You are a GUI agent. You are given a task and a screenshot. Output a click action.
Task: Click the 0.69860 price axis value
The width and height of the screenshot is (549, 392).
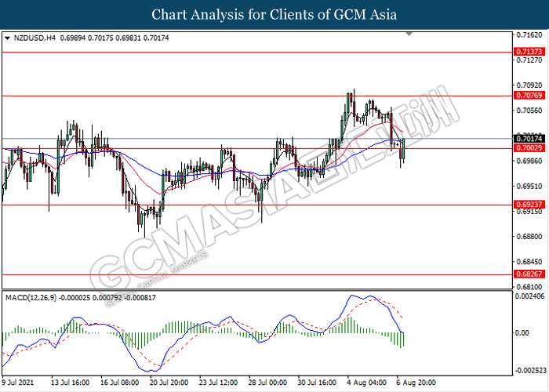point(529,161)
